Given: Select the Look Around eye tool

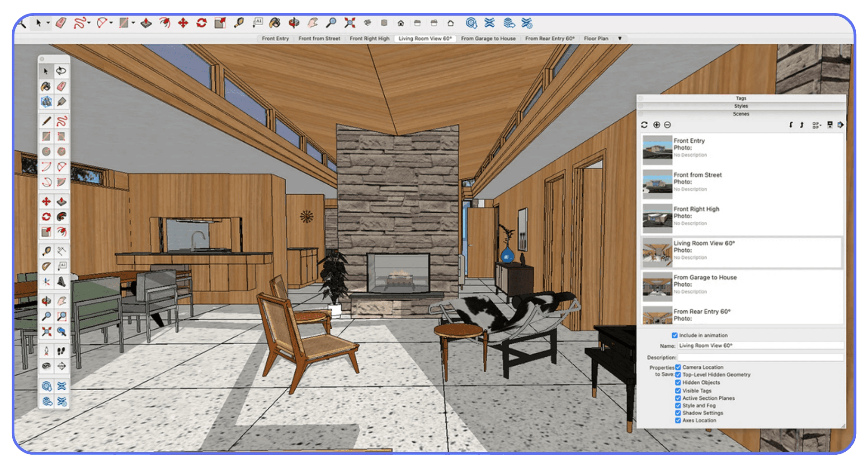Looking at the screenshot, I should (x=46, y=366).
